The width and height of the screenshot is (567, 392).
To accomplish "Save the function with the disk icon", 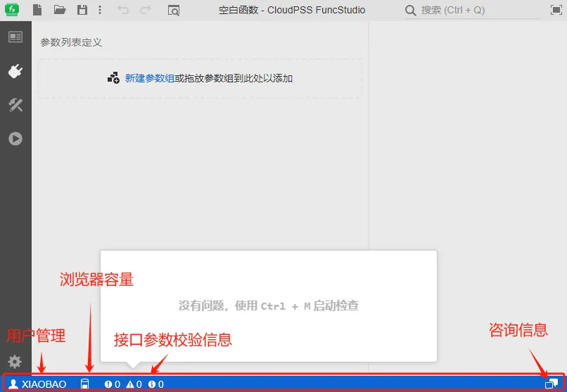I will click(x=82, y=10).
